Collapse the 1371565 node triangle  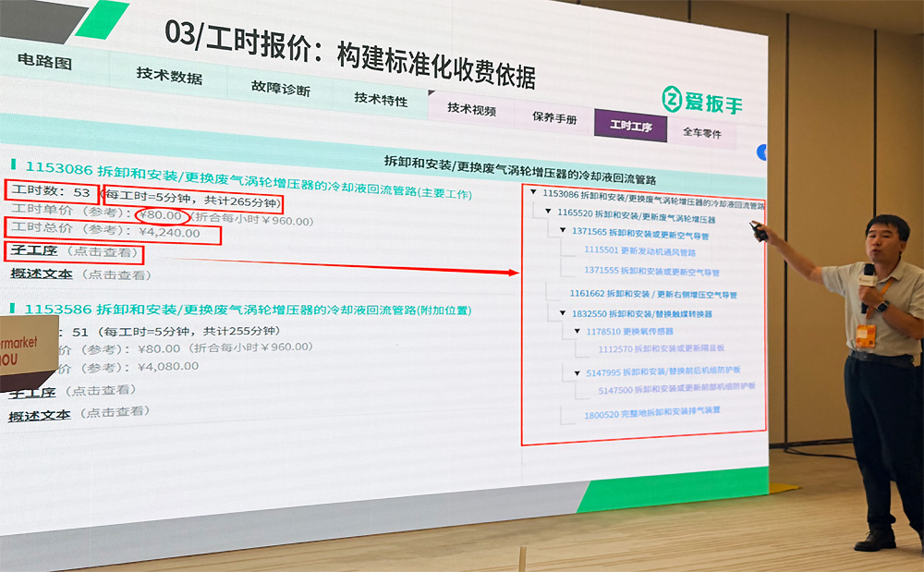coord(563,230)
